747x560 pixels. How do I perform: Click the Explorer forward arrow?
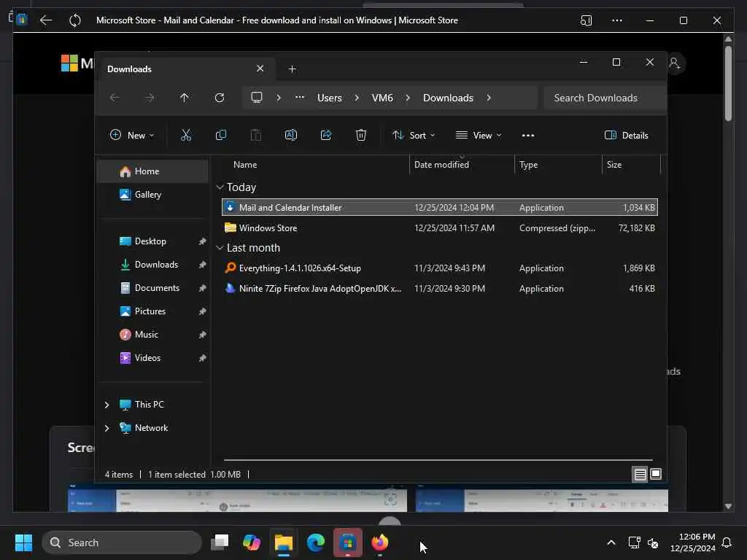[x=150, y=98]
